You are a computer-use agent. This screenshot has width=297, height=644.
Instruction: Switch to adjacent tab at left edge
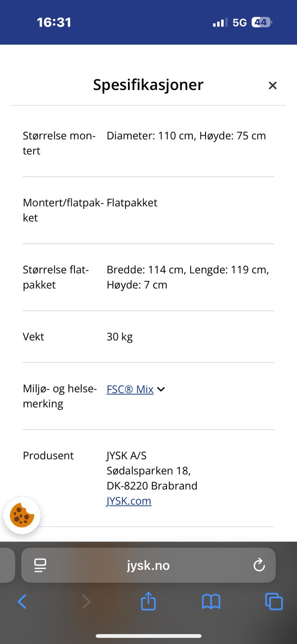(x=7, y=565)
